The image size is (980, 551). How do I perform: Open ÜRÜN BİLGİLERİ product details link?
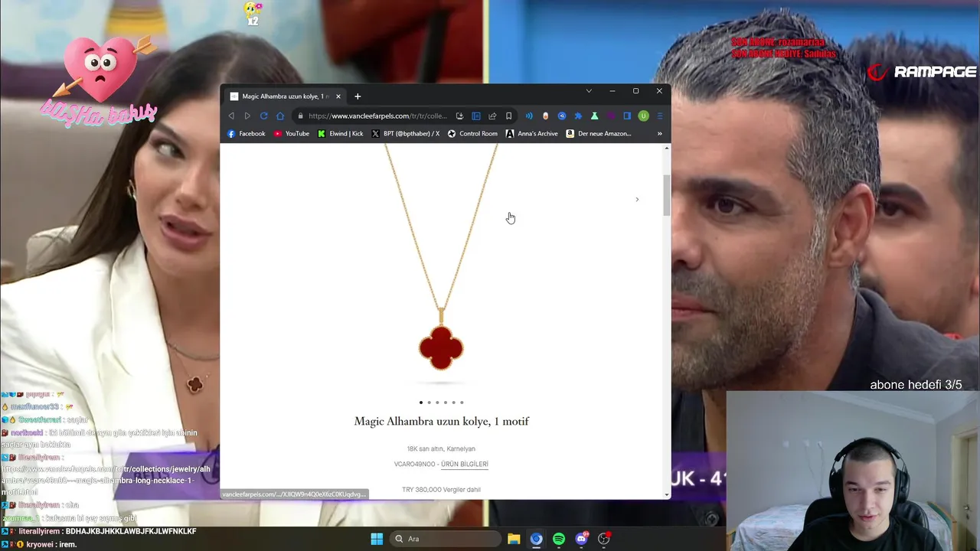tap(465, 465)
